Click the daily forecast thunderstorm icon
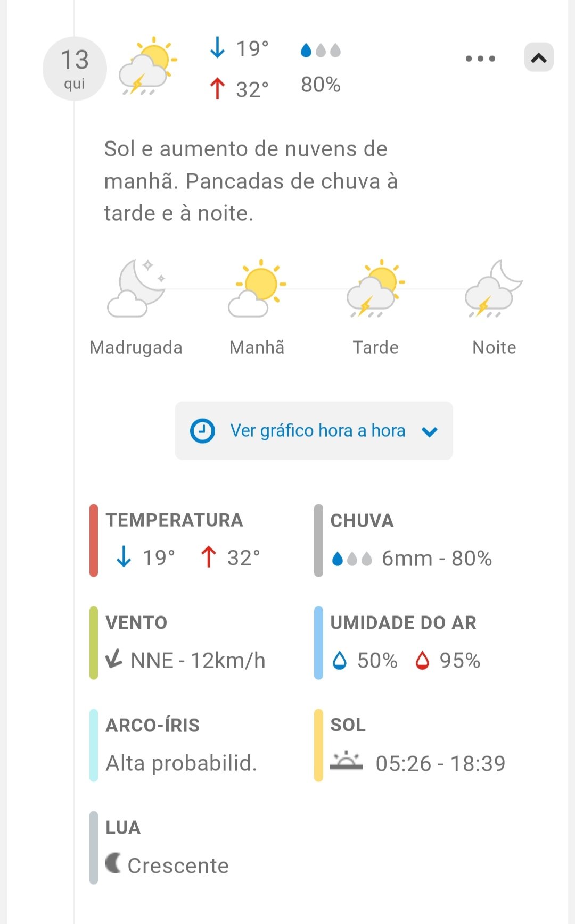The image size is (575, 924). click(x=147, y=67)
